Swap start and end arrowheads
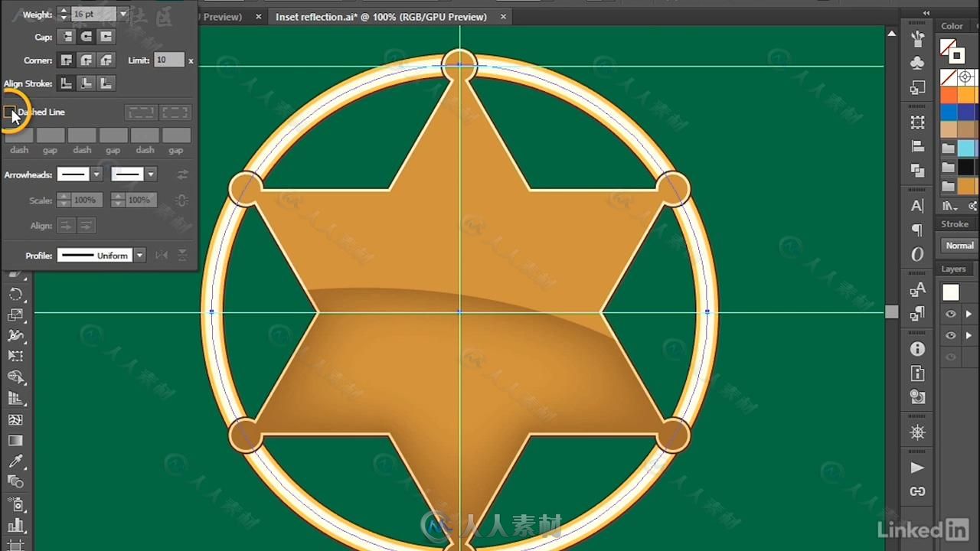 (x=182, y=174)
